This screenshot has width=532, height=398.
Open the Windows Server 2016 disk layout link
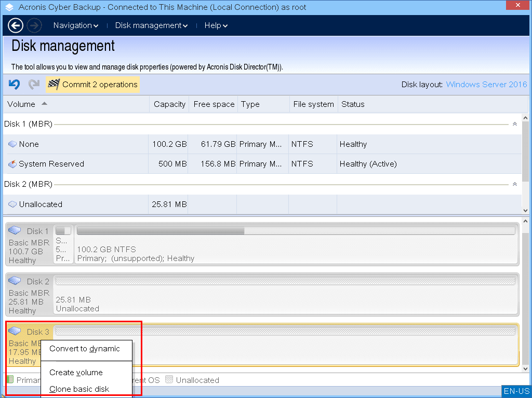[x=486, y=85]
